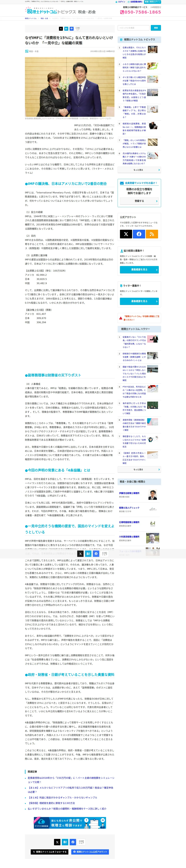Expand もっと見る under the ハウツー ranking

[x=139, y=469]
